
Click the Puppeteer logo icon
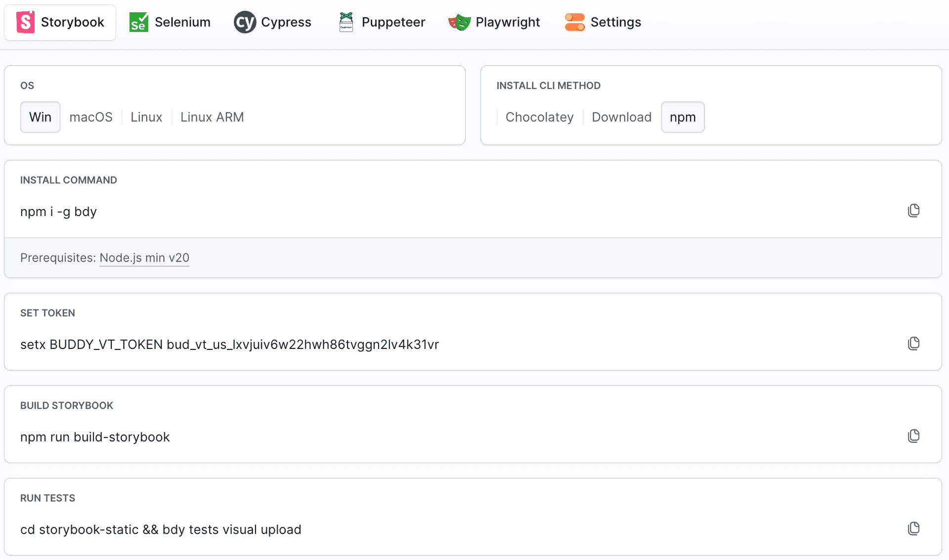(346, 22)
